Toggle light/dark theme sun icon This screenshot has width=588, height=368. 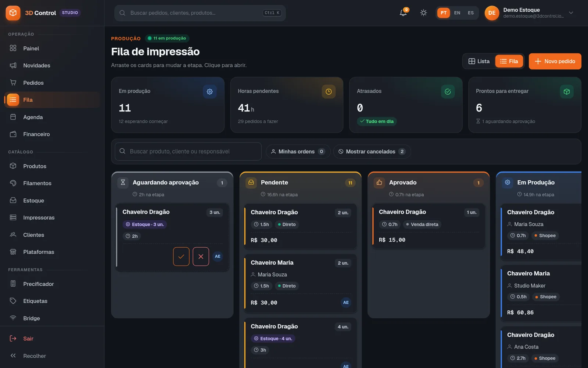click(x=423, y=13)
